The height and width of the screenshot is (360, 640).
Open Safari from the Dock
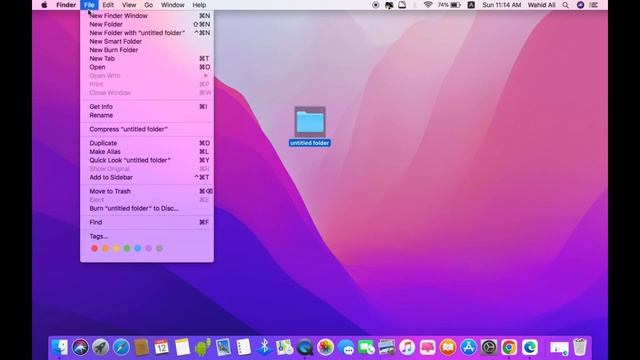click(121, 347)
